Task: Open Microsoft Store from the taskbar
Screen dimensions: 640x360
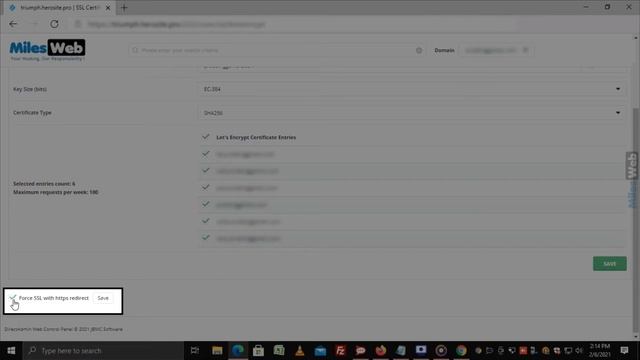Action: point(258,350)
